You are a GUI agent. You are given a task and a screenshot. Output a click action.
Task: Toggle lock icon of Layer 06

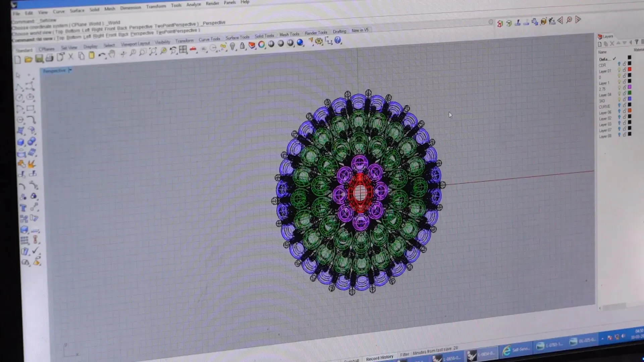coord(624,111)
